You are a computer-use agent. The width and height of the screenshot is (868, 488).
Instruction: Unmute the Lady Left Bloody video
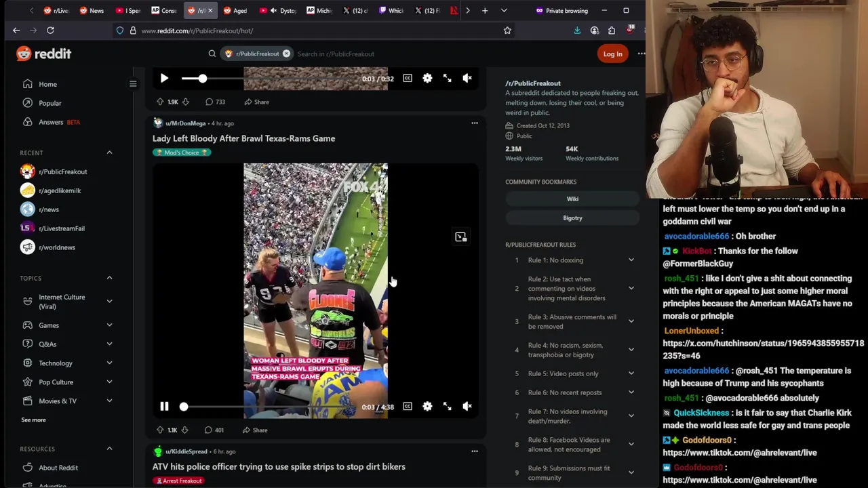[x=467, y=407]
